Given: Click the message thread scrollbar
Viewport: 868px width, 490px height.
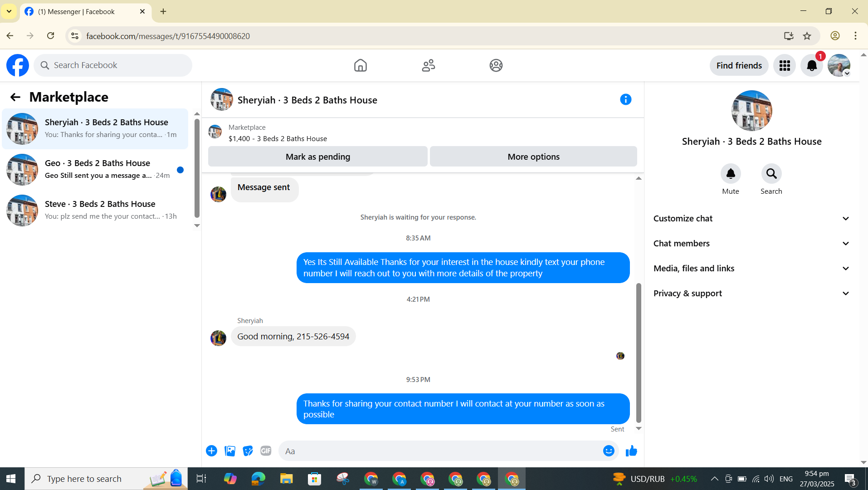Looking at the screenshot, I should click(639, 353).
